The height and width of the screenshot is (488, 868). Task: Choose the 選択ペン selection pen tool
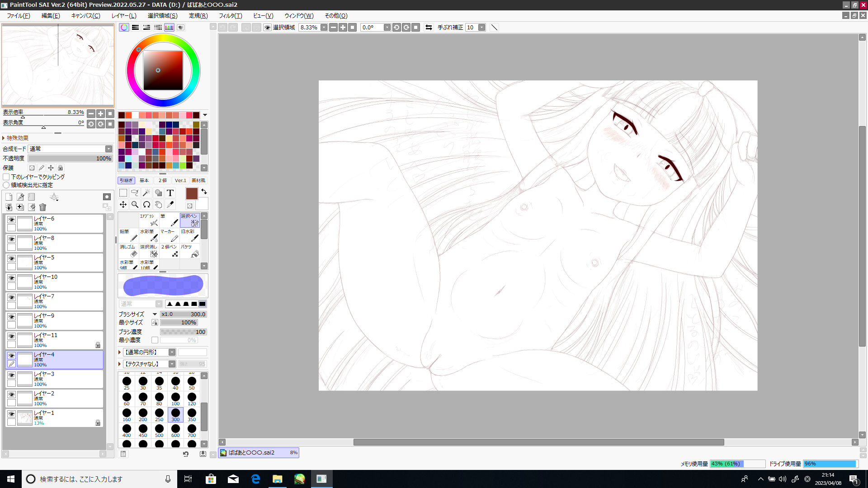pos(189,220)
